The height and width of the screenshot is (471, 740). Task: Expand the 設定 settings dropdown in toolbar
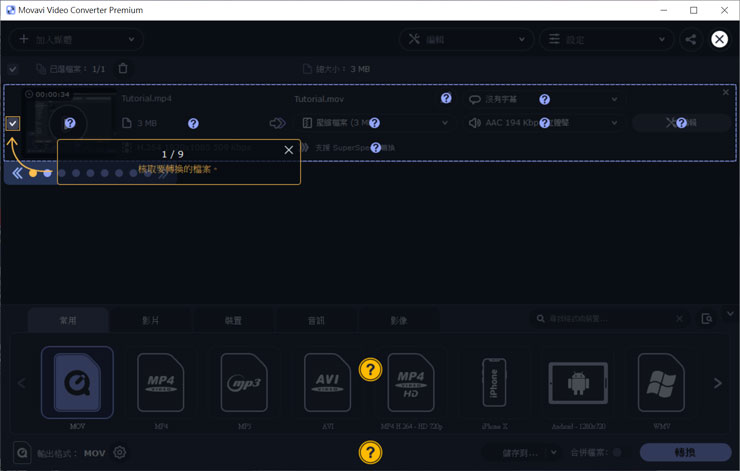point(608,39)
